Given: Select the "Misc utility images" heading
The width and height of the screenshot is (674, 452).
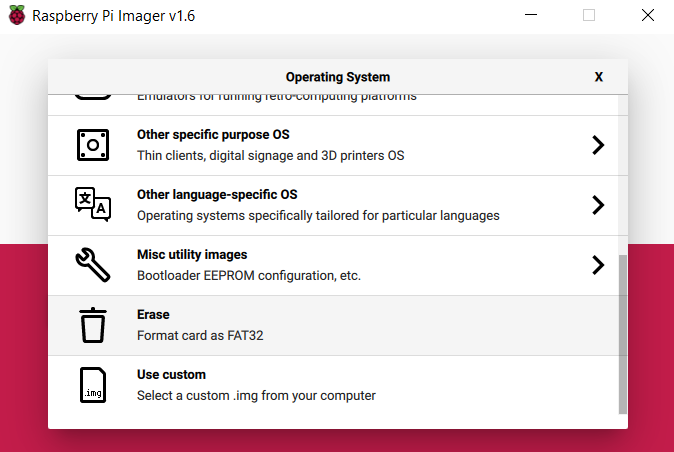Looking at the screenshot, I should [192, 255].
